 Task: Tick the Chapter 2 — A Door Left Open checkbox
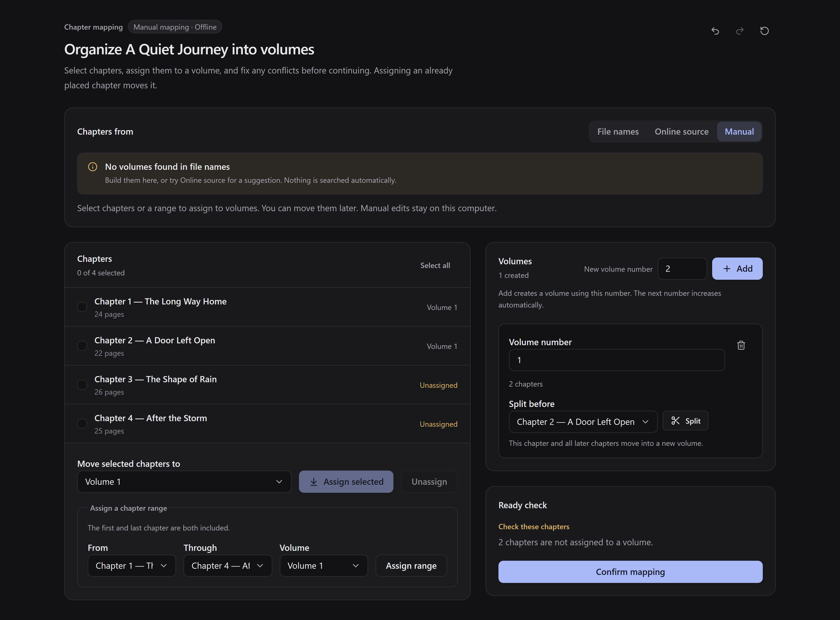click(82, 346)
